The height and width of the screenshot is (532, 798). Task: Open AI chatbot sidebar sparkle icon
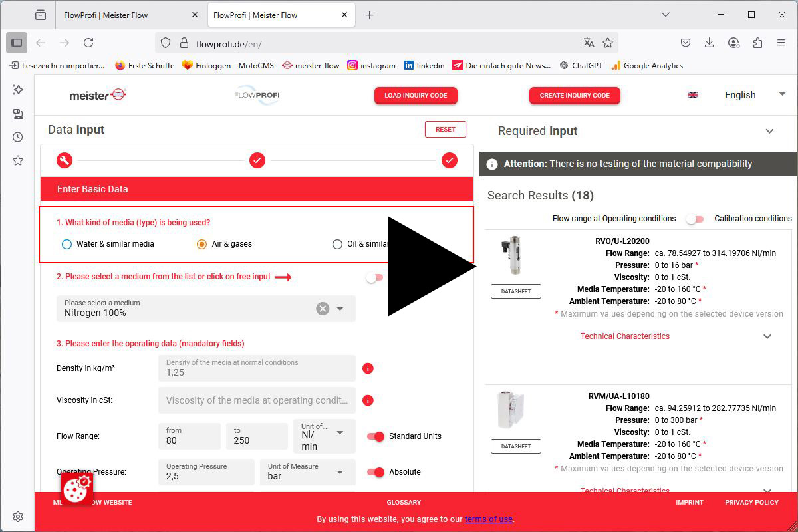(18, 90)
